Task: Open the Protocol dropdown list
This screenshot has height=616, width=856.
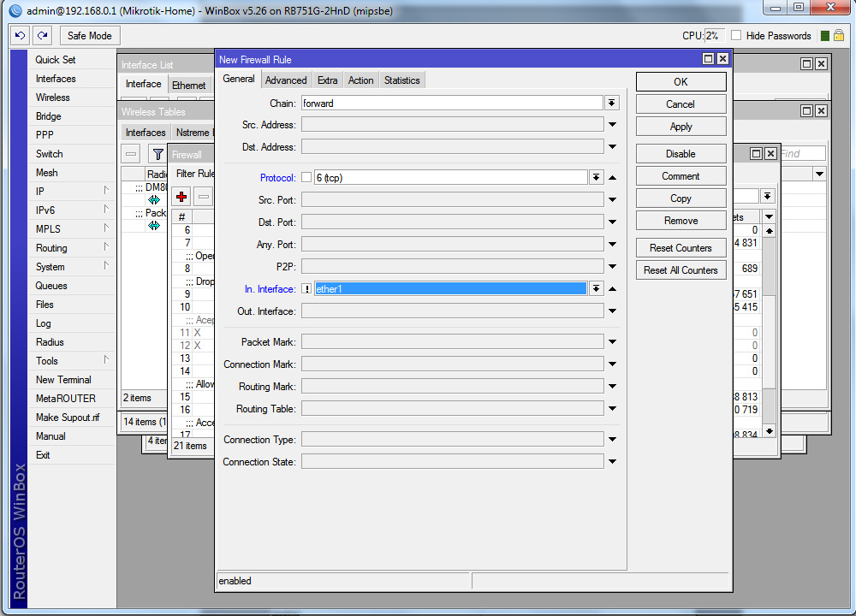Action: pyautogui.click(x=596, y=178)
